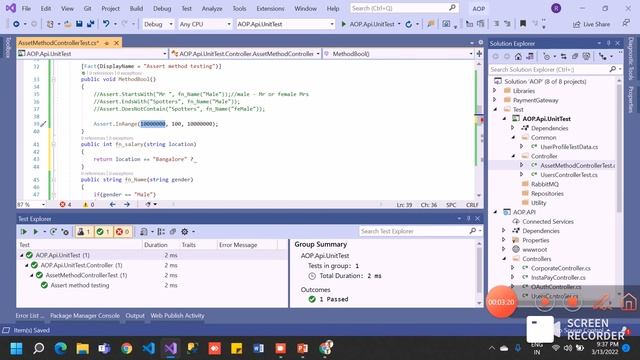Open the AOP.Api.UnitTest project navigation dropdown
Viewport: 640px width, 360px height.
click(92, 53)
